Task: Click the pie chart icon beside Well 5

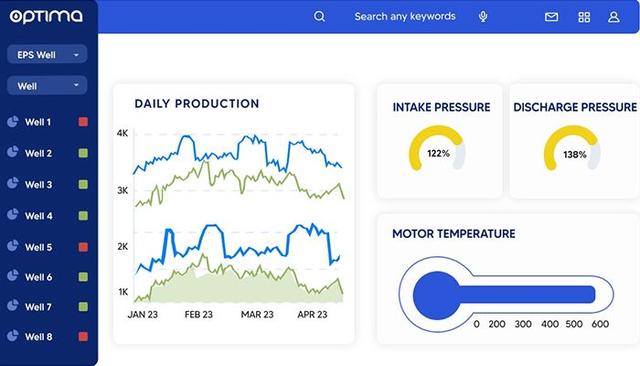Action: point(13,246)
